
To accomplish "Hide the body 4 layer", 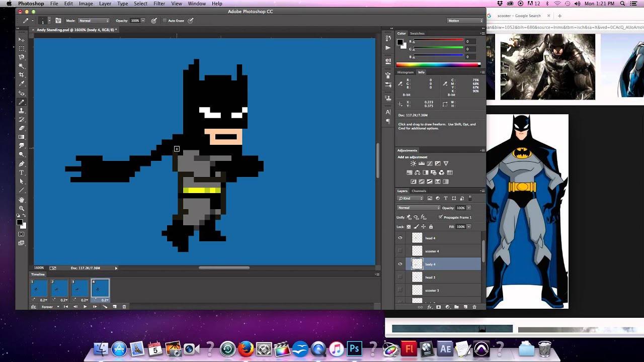I will 400,264.
